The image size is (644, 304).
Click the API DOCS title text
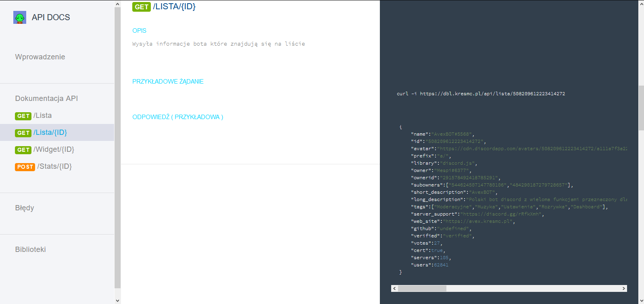tap(51, 17)
